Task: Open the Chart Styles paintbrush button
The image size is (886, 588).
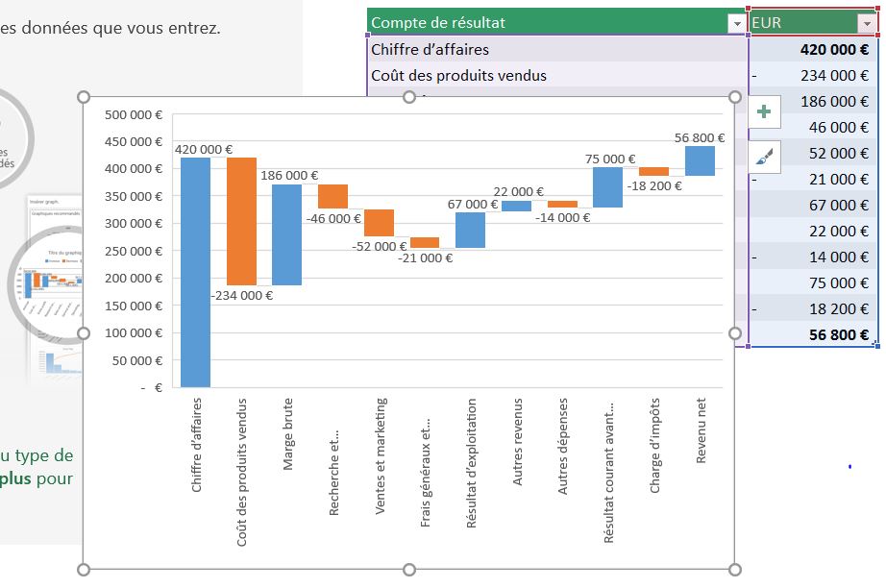Action: [764, 157]
